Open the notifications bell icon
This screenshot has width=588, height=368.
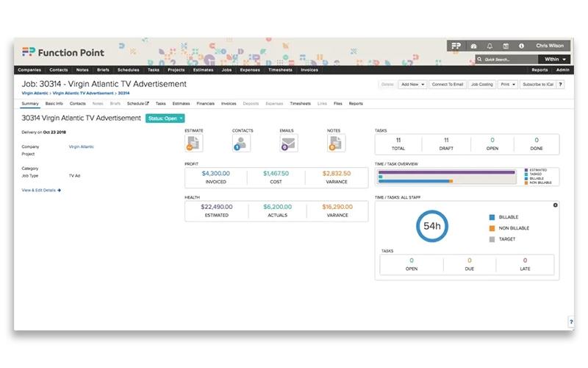tap(490, 46)
